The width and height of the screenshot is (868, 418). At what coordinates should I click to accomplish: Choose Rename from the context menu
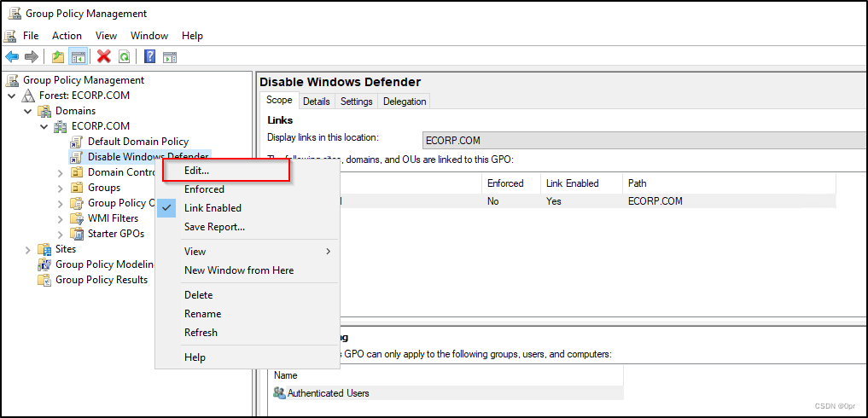(x=247, y=314)
